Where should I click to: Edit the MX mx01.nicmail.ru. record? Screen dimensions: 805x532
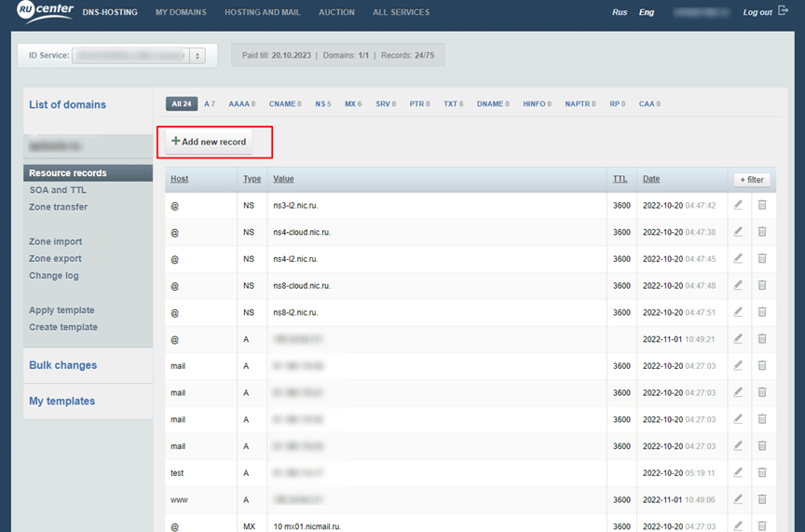coord(738,525)
